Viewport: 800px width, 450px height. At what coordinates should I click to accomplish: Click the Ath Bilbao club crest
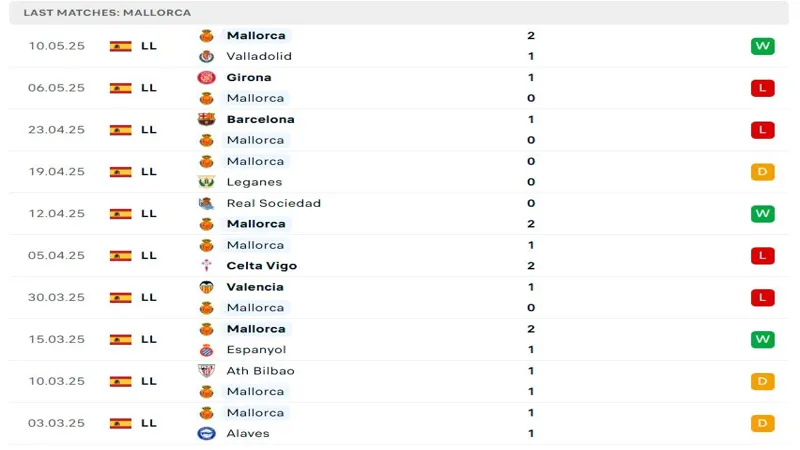click(207, 371)
